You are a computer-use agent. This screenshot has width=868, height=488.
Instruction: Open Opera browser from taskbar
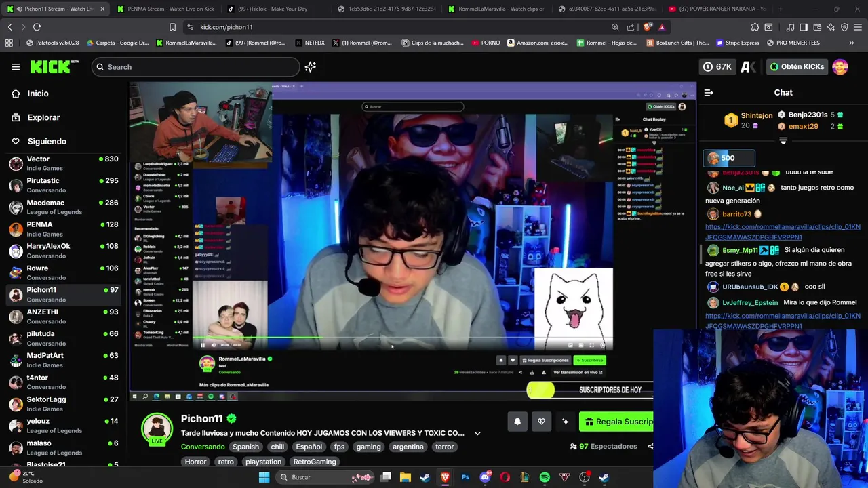(x=505, y=477)
